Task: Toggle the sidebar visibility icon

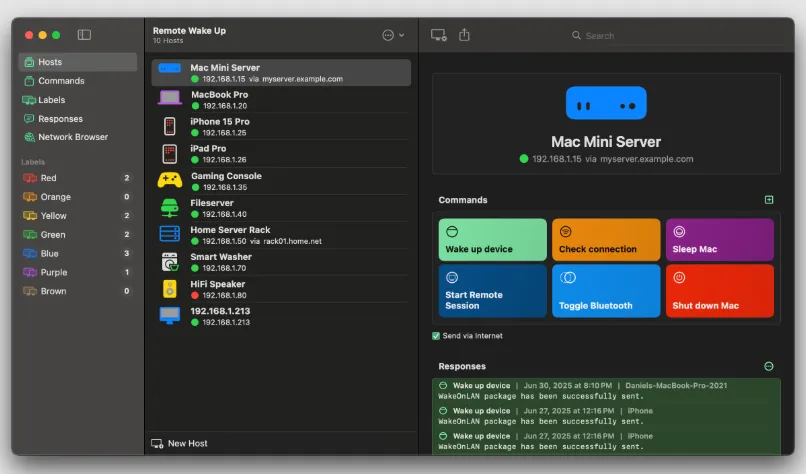Action: tap(84, 35)
